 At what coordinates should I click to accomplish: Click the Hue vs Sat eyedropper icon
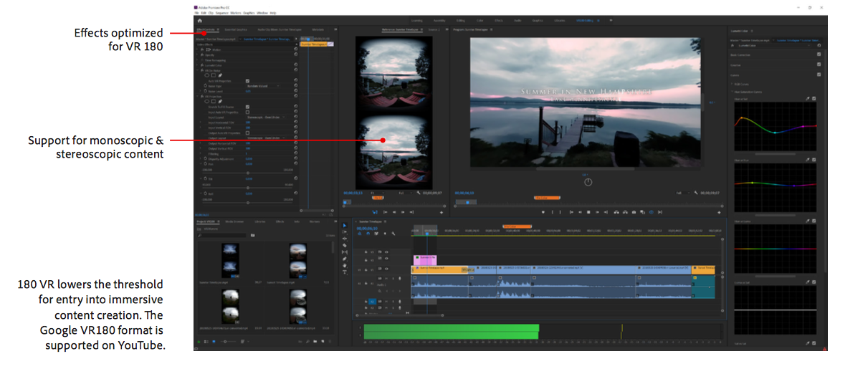(x=807, y=99)
